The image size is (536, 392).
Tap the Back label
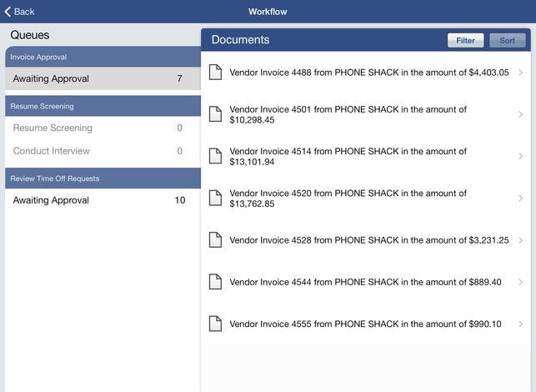point(24,12)
